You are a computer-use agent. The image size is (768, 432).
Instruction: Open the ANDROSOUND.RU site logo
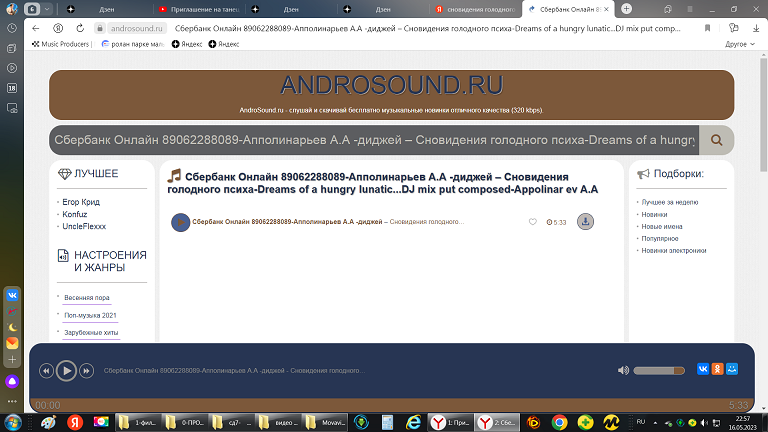coord(391,85)
